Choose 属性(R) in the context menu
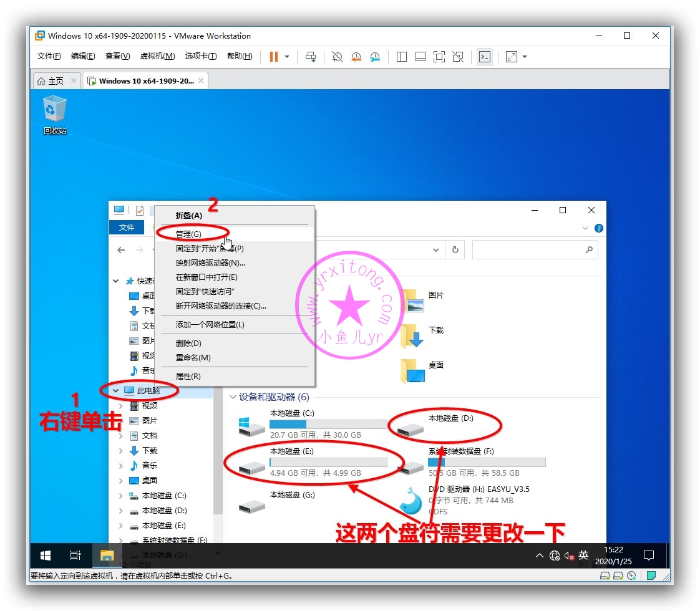 tap(235, 377)
